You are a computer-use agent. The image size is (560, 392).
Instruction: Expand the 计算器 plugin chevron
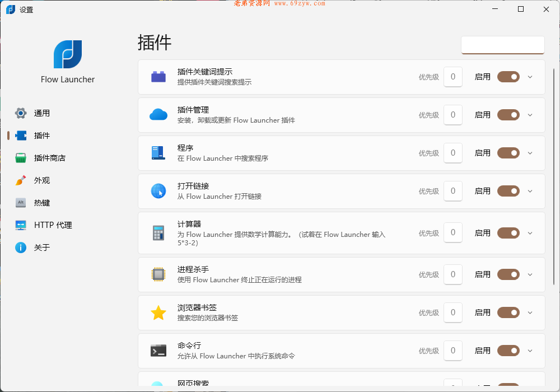tap(530, 233)
